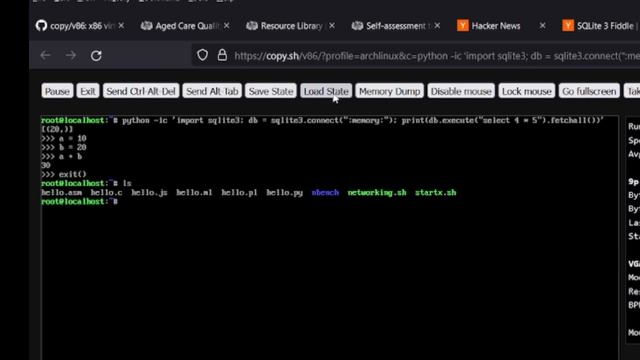640x360 pixels.
Task: Click the browser forward arrow
Action: (71, 55)
